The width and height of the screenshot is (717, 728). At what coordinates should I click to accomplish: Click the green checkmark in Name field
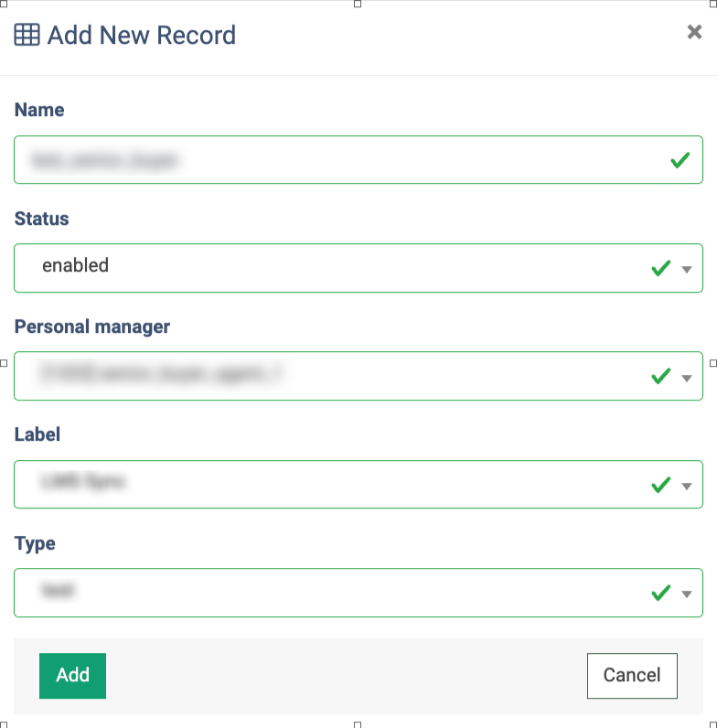click(680, 161)
